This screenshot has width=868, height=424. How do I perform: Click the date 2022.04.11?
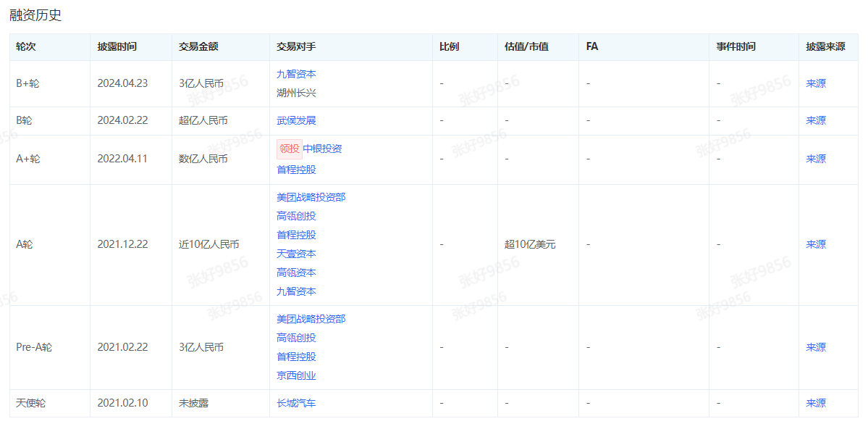point(123,159)
